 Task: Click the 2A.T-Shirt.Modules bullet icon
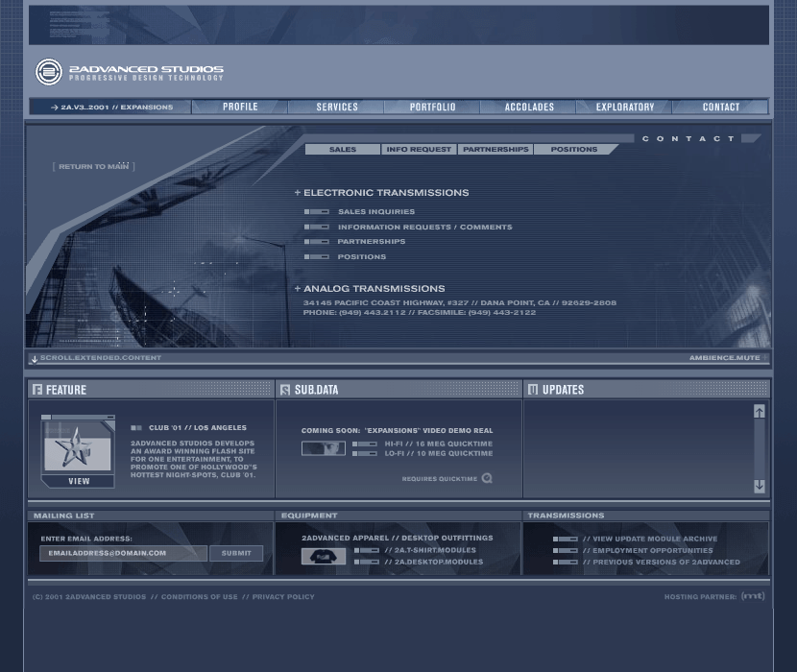[367, 550]
